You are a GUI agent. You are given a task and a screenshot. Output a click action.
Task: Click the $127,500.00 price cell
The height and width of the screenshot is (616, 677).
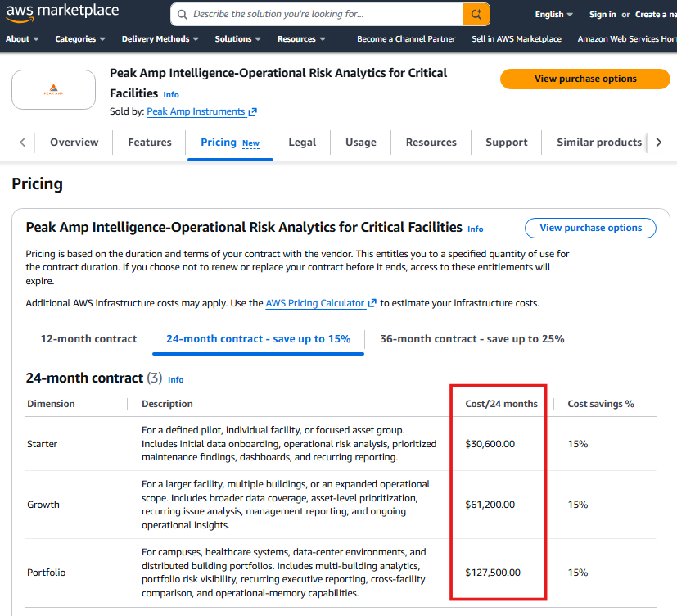pos(493,573)
